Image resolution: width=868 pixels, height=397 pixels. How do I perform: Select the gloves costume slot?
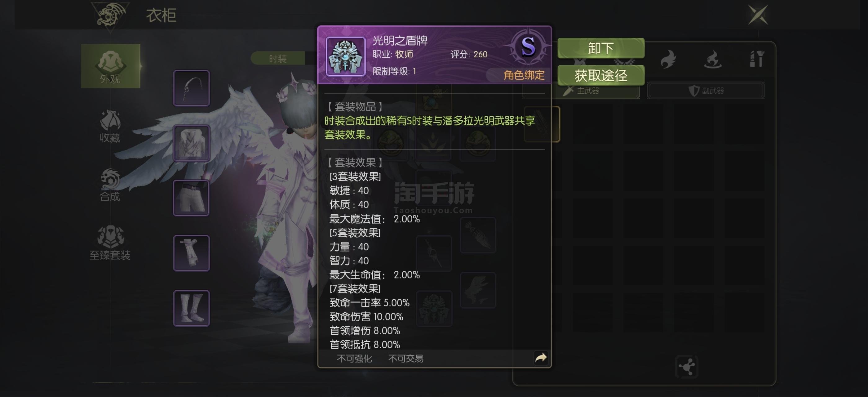[191, 253]
